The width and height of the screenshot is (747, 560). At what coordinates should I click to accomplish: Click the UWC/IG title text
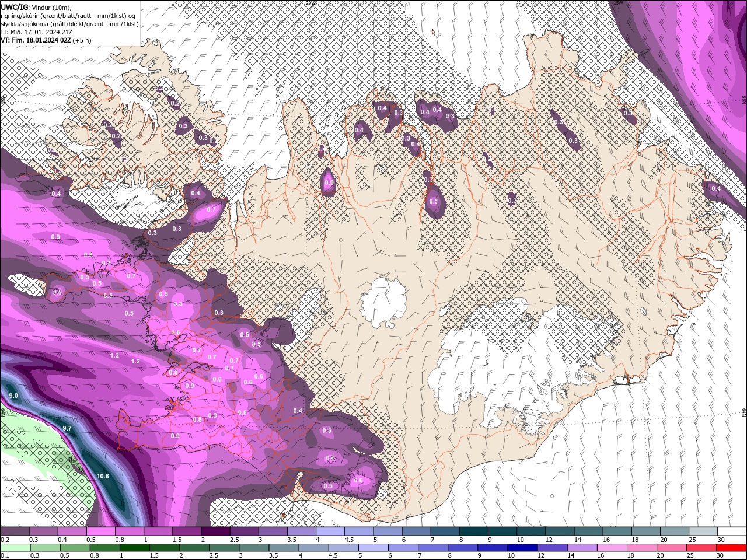click(x=15, y=7)
